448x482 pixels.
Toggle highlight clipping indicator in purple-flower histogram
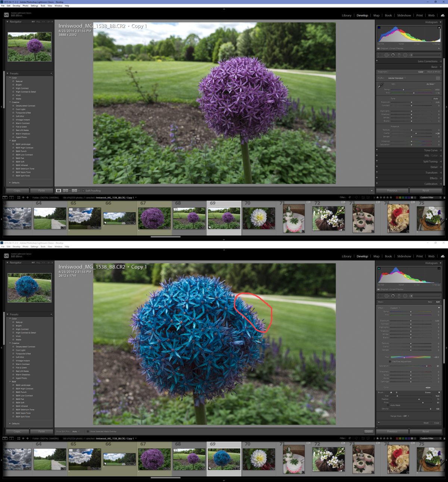tap(439, 27)
